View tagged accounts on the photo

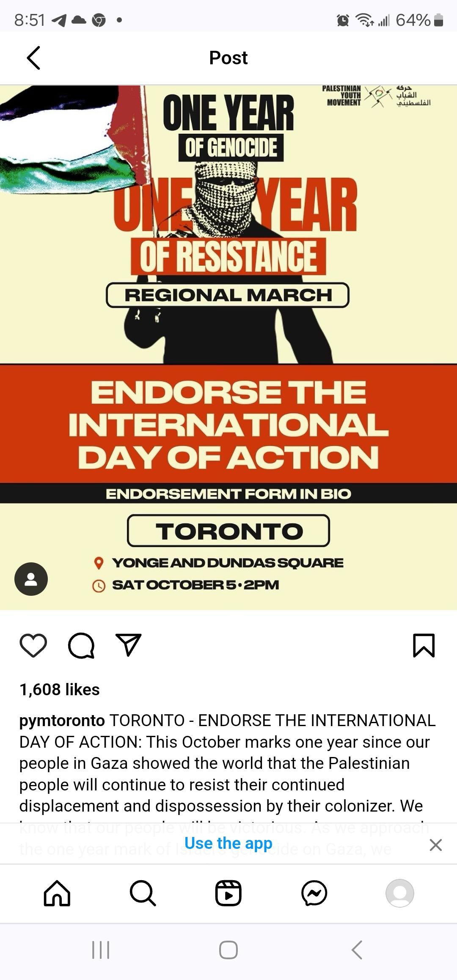pyautogui.click(x=31, y=579)
